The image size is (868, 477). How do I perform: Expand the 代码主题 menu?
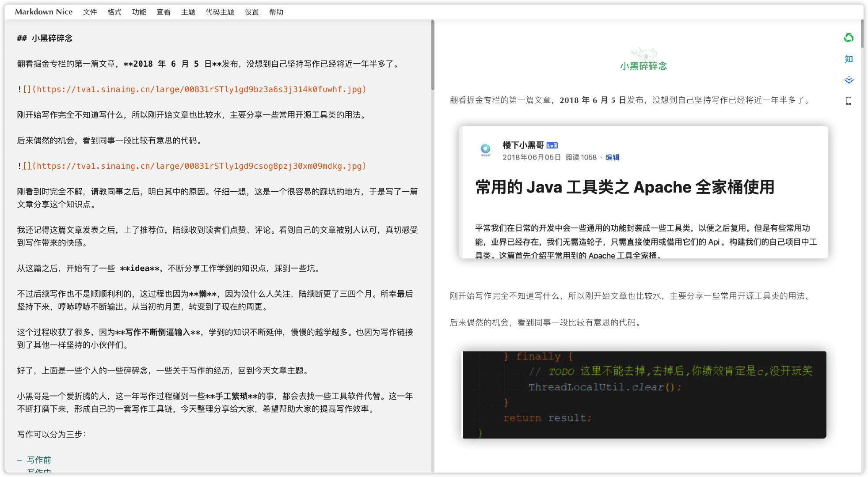[x=220, y=12]
